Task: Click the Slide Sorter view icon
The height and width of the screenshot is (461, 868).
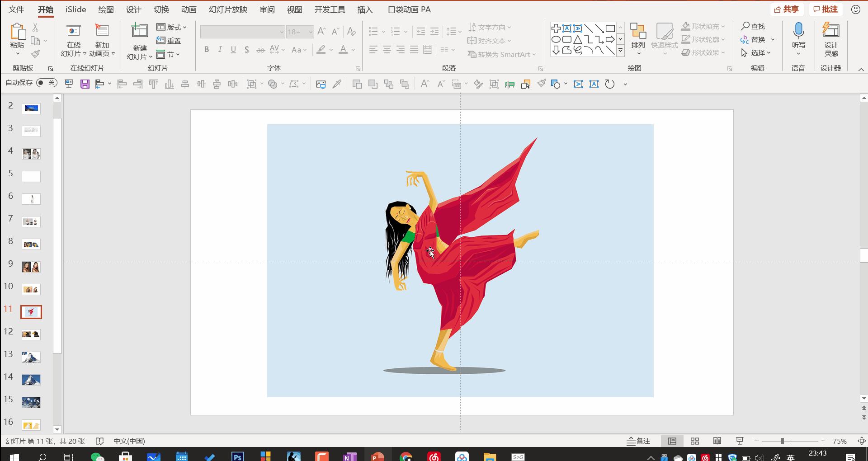Action: pyautogui.click(x=695, y=441)
